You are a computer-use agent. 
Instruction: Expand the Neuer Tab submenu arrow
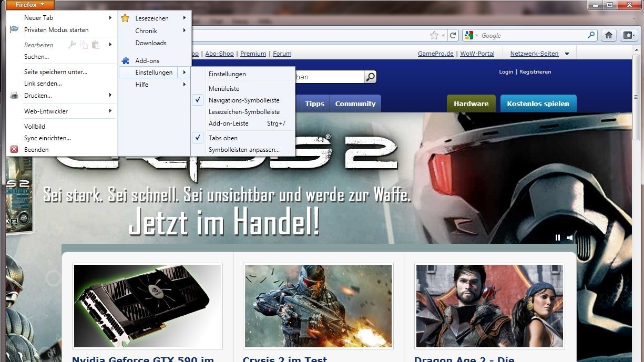(110, 18)
